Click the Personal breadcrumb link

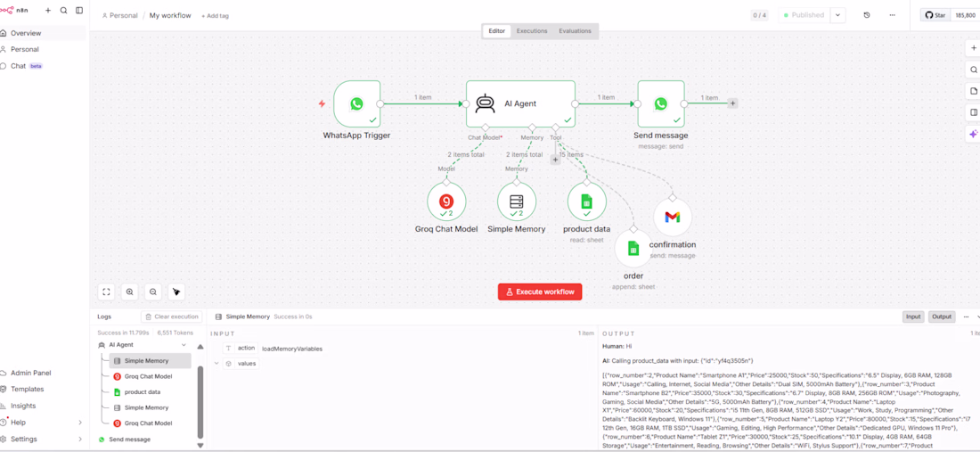[119, 16]
